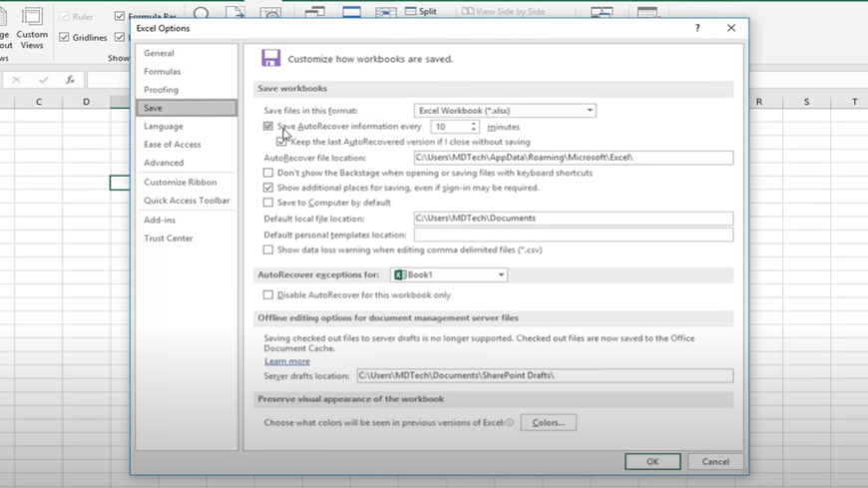Click the formula bar cancel X icon
Screen dimensions: 868x488
pyautogui.click(x=16, y=80)
